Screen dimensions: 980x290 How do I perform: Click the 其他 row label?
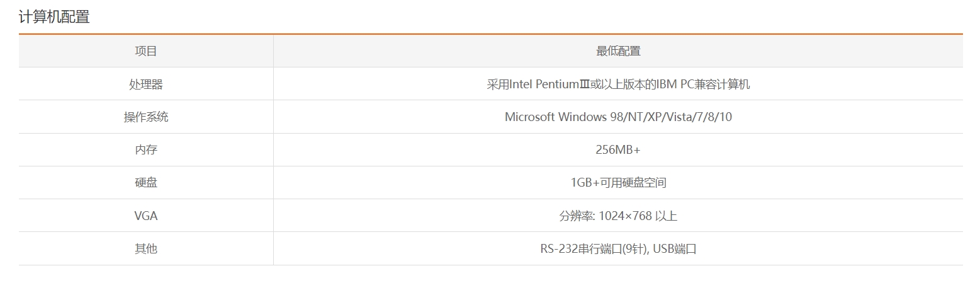[x=146, y=248]
